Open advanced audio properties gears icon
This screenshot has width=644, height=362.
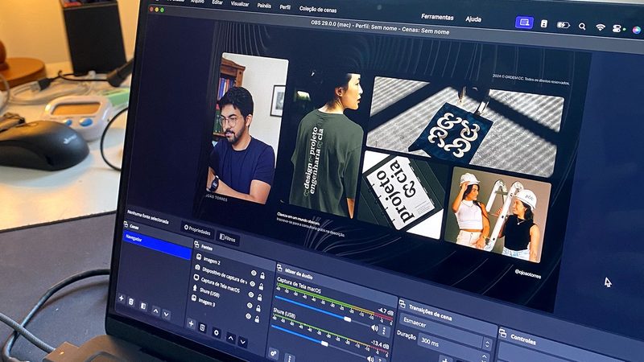click(274, 353)
